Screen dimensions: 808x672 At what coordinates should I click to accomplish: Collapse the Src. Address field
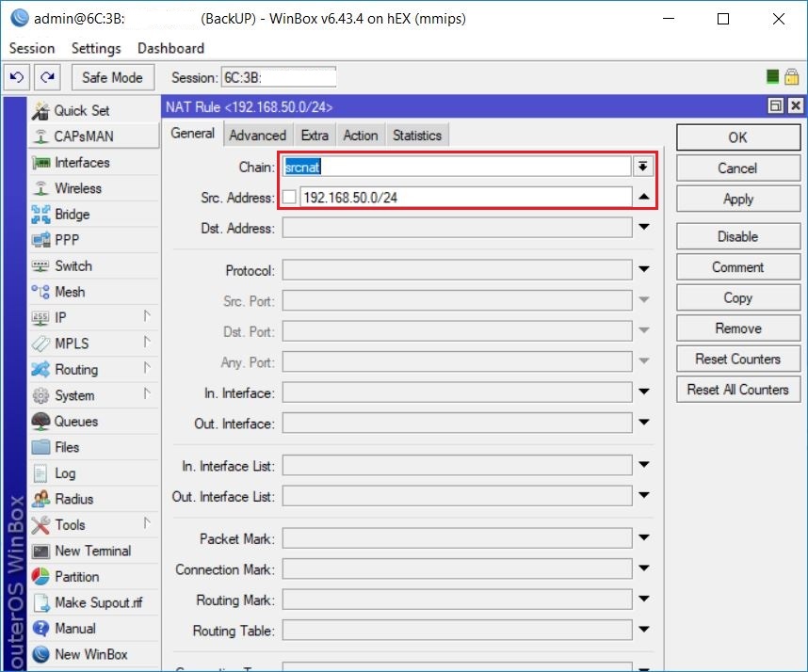pos(644,197)
